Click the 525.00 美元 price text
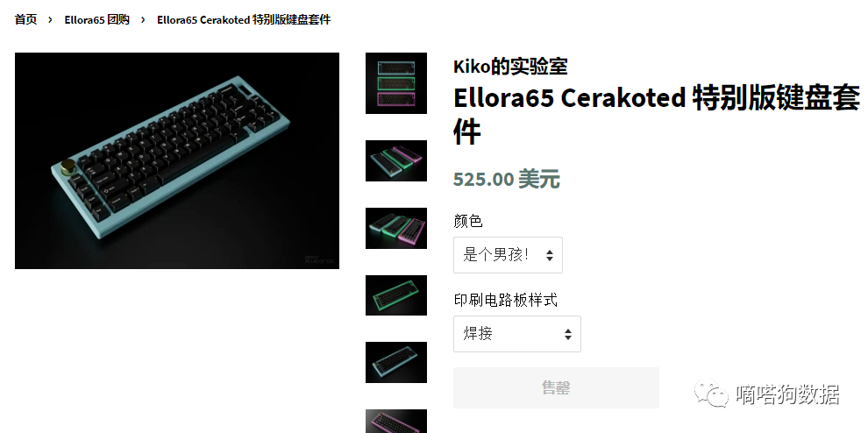The width and height of the screenshot is (868, 433). click(507, 180)
